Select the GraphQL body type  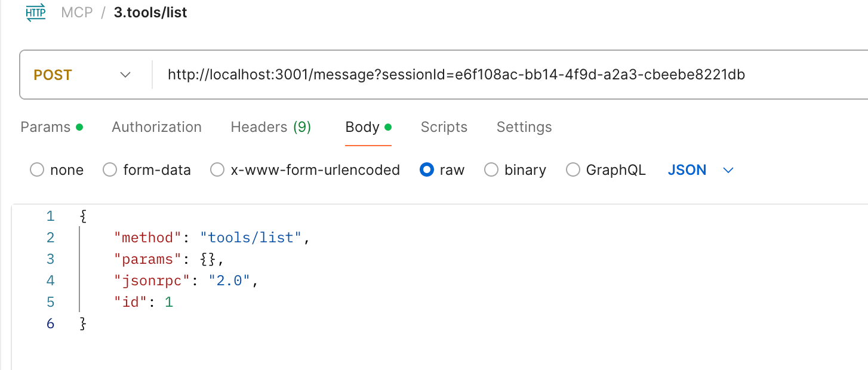[606, 170]
